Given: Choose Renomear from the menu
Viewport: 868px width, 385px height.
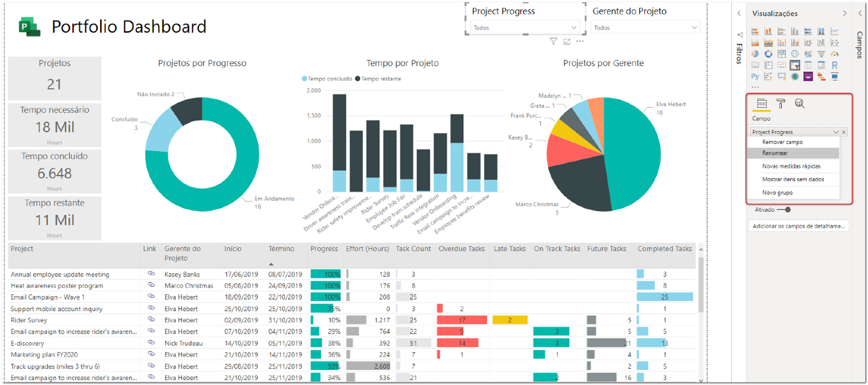Looking at the screenshot, I should pyautogui.click(x=795, y=153).
